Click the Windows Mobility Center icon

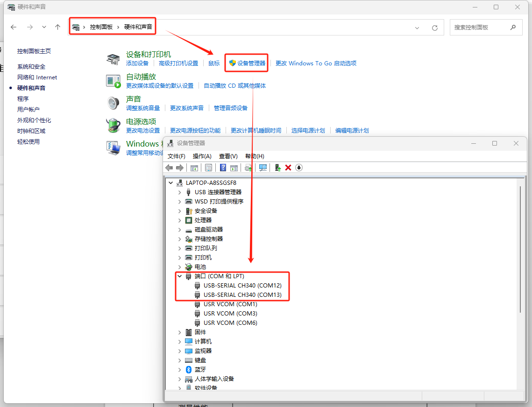pyautogui.click(x=113, y=148)
